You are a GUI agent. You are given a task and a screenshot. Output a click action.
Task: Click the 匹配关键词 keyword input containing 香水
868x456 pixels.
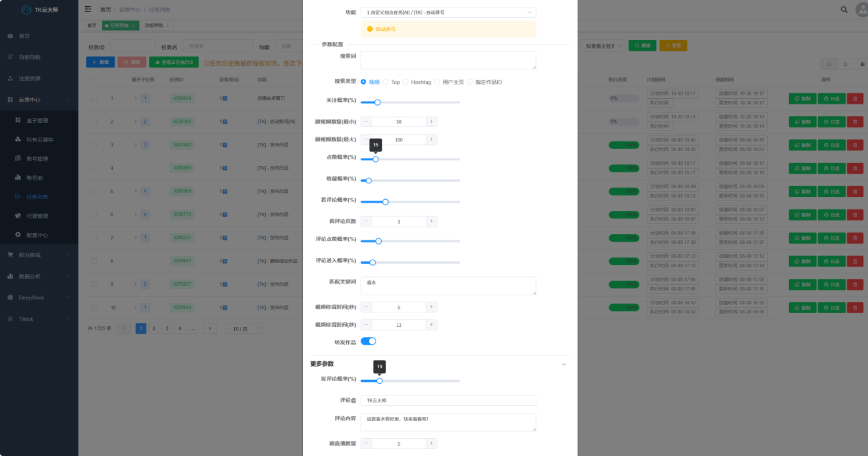click(448, 285)
